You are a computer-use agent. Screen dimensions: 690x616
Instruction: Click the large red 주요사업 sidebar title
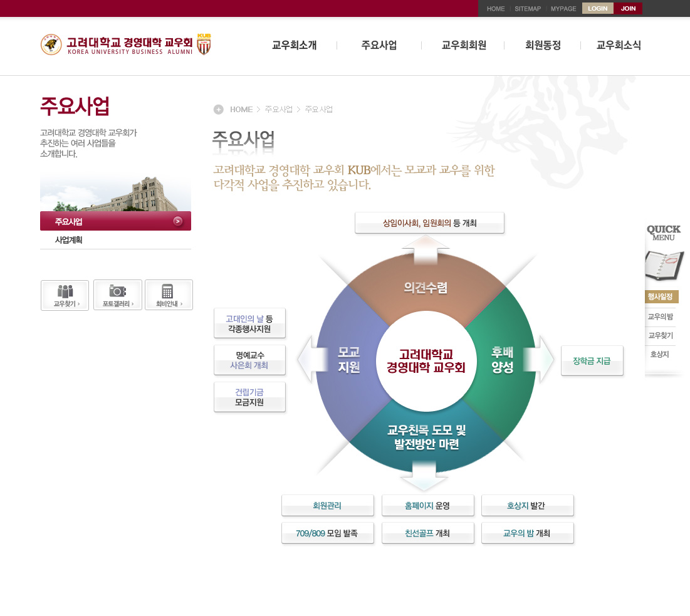(x=75, y=106)
